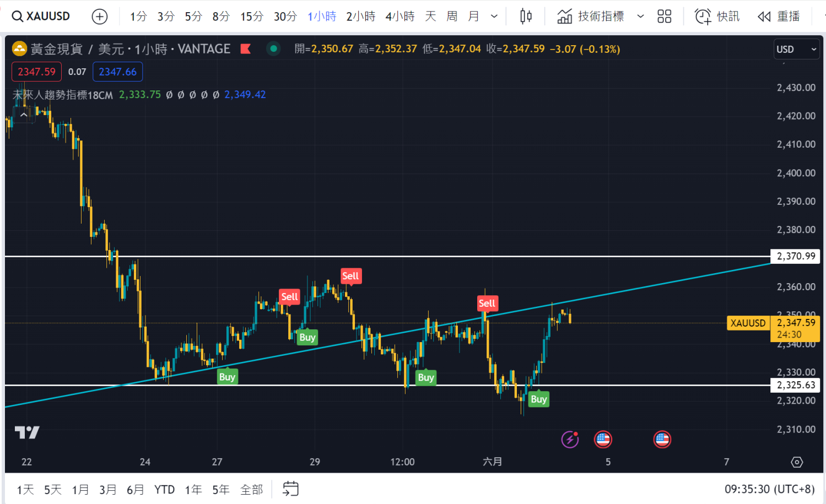Click the add symbol plus icon
826x504 pixels.
(x=100, y=17)
